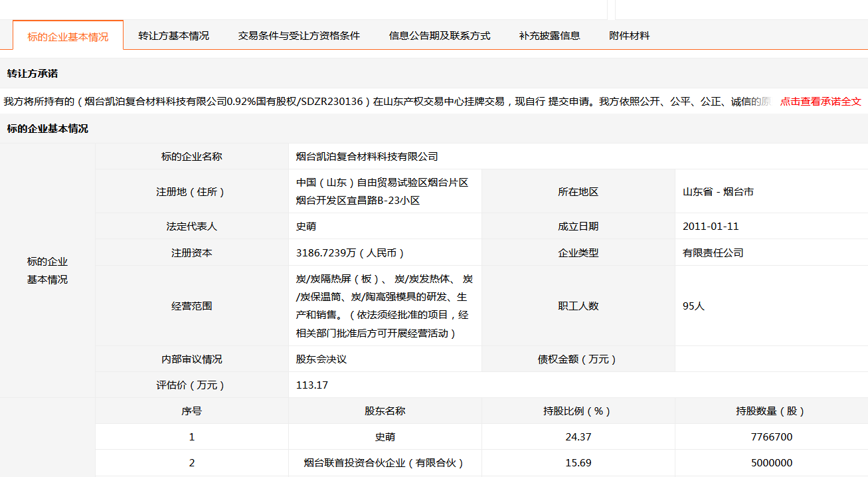Go to the 信息公告期及联系方式 tab
This screenshot has height=477, width=868.
click(x=440, y=36)
